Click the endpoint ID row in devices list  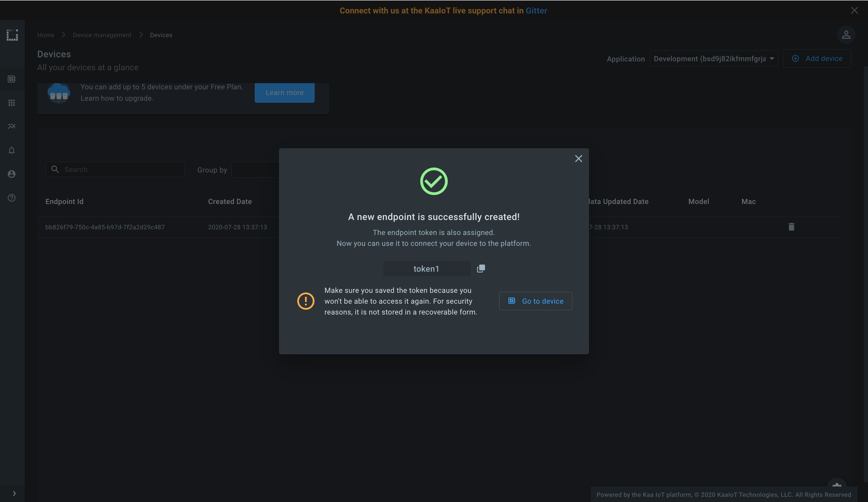(x=105, y=227)
